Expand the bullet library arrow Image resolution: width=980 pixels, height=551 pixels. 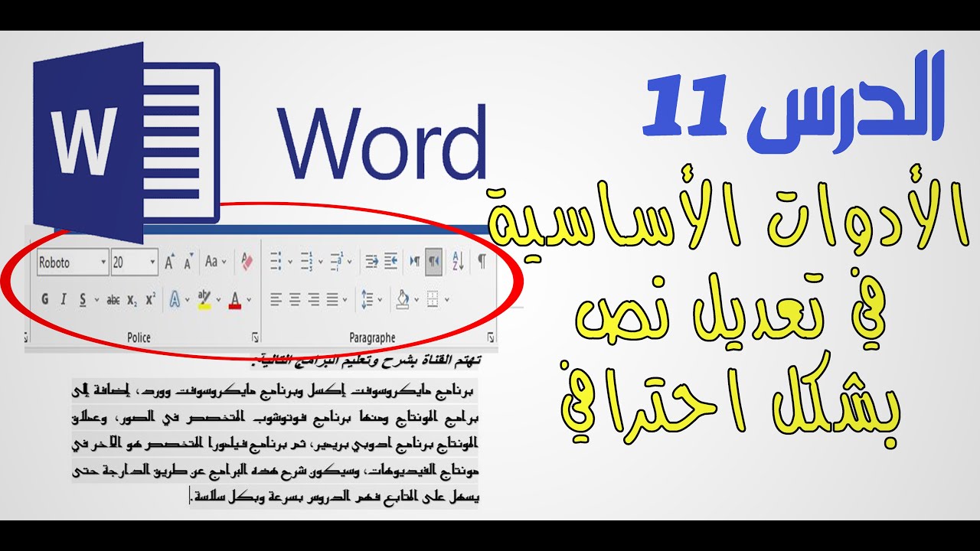(290, 262)
